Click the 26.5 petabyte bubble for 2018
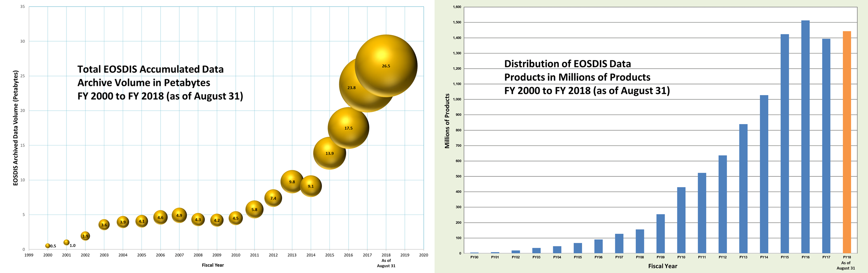The height and width of the screenshot is (273, 868). pos(386,66)
